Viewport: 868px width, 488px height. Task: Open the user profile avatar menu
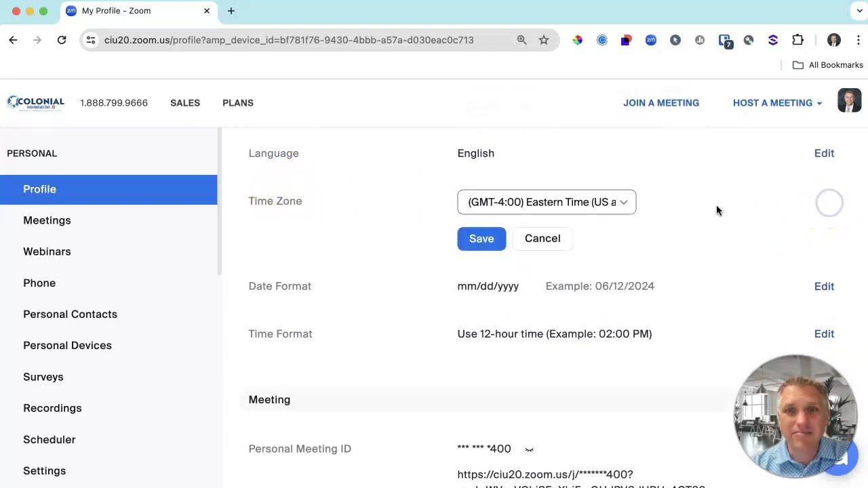(849, 101)
